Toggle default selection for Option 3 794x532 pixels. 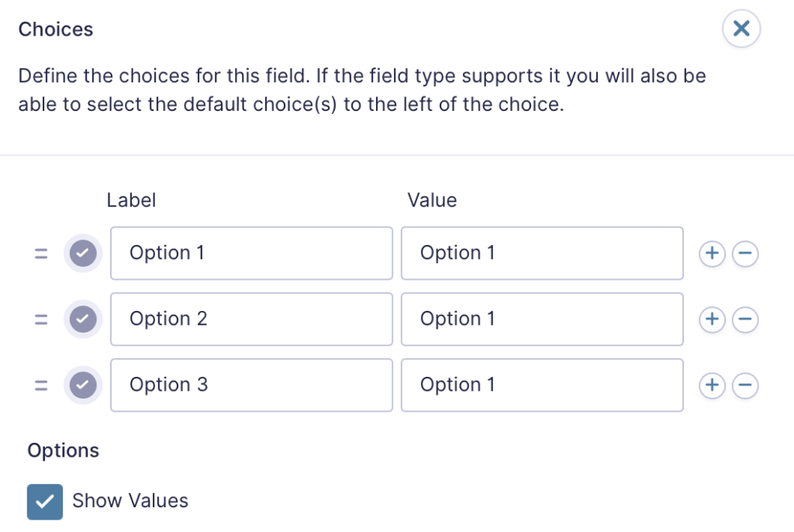tap(83, 385)
